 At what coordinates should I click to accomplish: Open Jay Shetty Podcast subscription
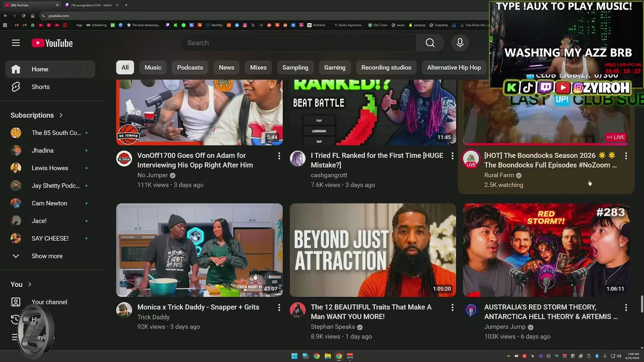click(x=50, y=186)
